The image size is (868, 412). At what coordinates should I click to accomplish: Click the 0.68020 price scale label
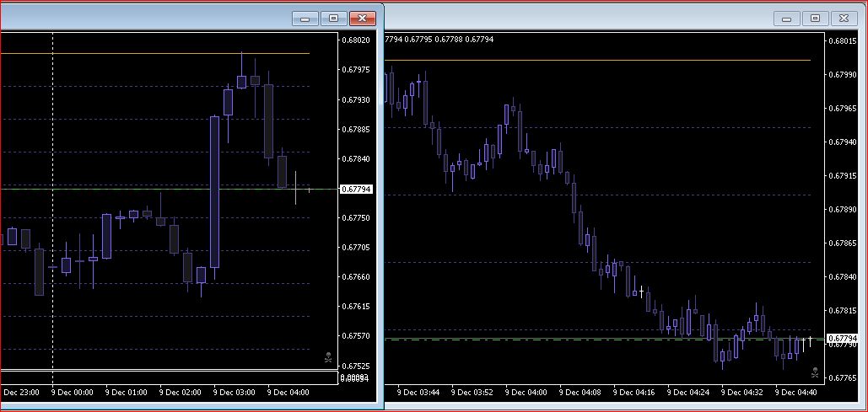[357, 40]
